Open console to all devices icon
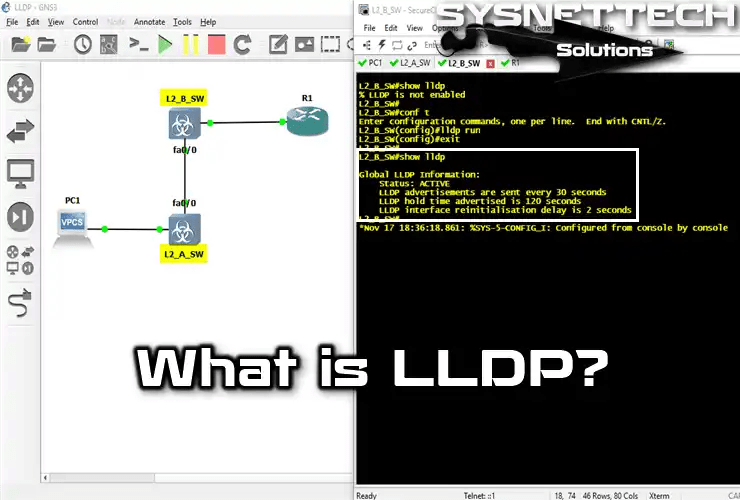 point(139,44)
